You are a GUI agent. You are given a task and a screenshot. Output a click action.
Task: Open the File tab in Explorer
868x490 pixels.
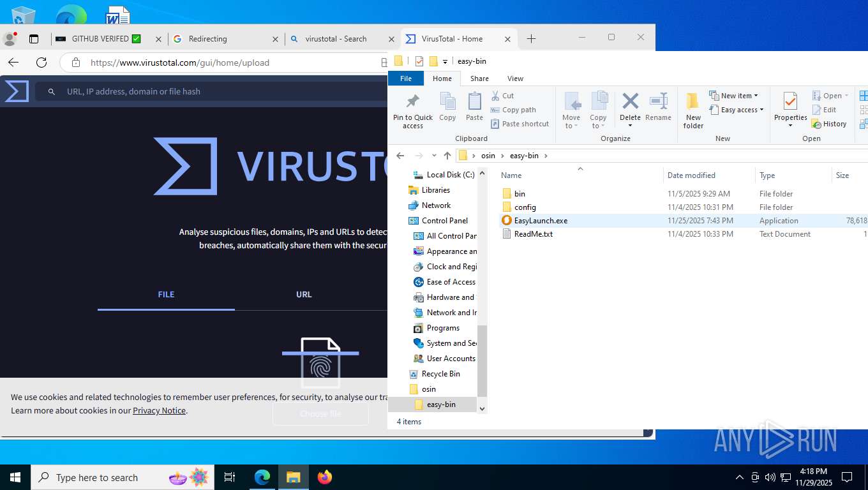click(x=406, y=78)
